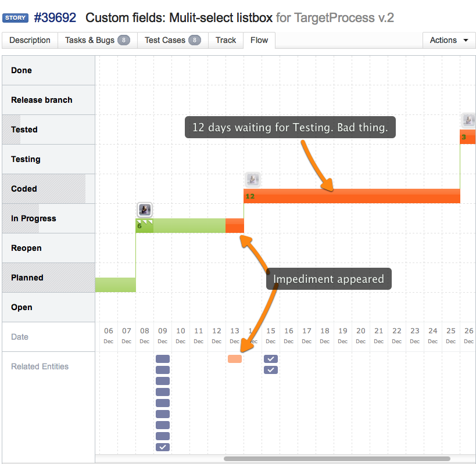Toggle the checked box at the bottom of the Dec 09 stack
The height and width of the screenshot is (464, 476).
(163, 447)
